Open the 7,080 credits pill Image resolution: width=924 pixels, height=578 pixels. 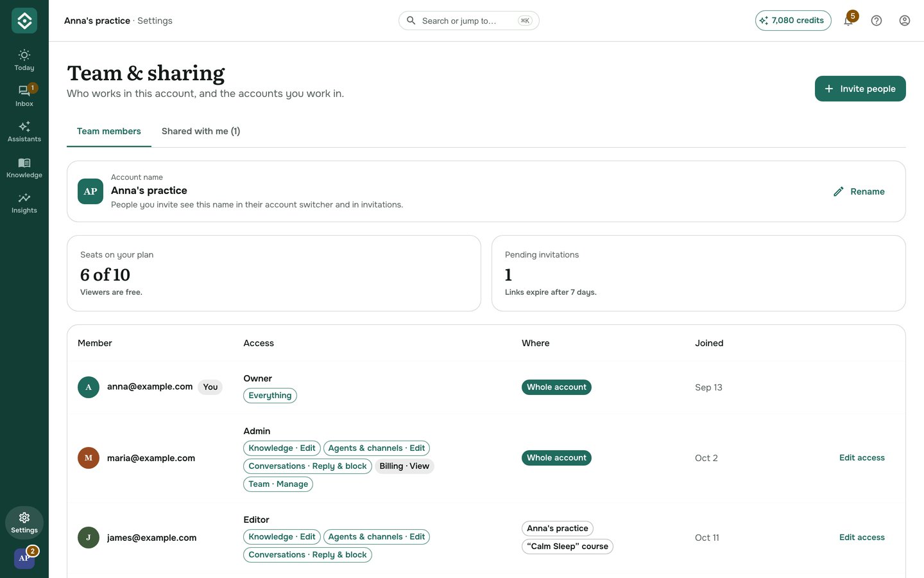[x=793, y=21]
